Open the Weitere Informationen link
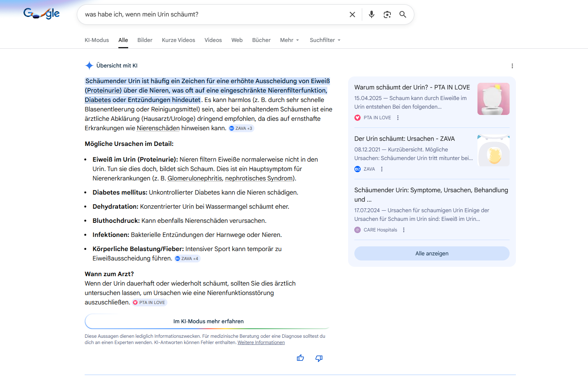The width and height of the screenshot is (588, 386). pyautogui.click(x=261, y=342)
